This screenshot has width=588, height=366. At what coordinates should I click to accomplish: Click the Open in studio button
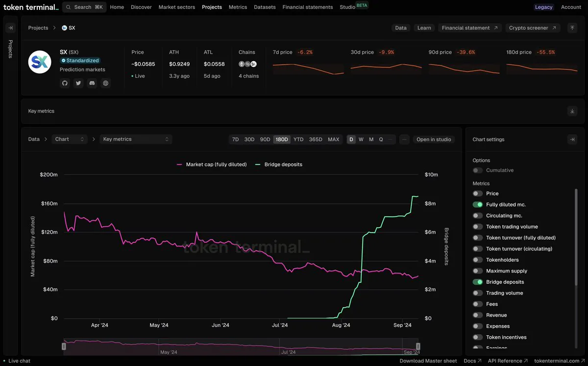434,139
